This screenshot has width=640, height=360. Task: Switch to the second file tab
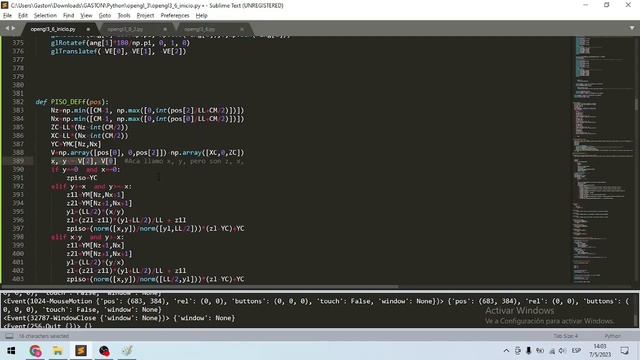click(x=125, y=29)
